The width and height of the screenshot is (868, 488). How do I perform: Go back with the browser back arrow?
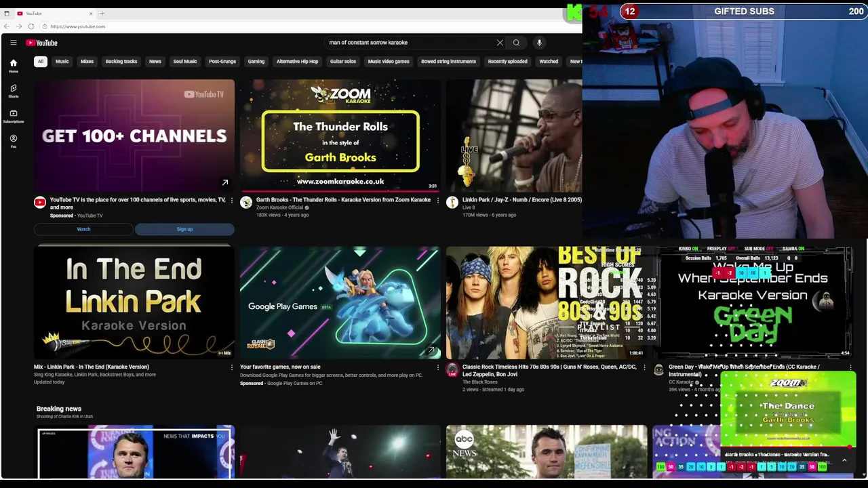tap(7, 26)
